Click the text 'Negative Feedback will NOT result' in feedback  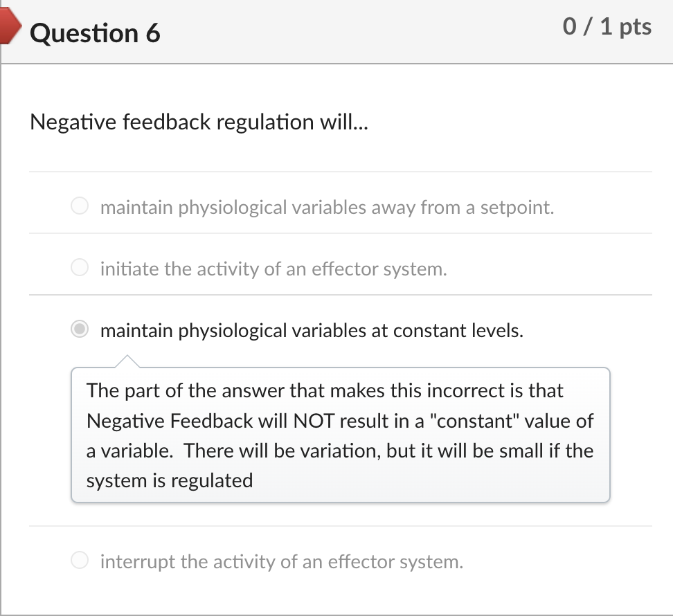click(206, 421)
